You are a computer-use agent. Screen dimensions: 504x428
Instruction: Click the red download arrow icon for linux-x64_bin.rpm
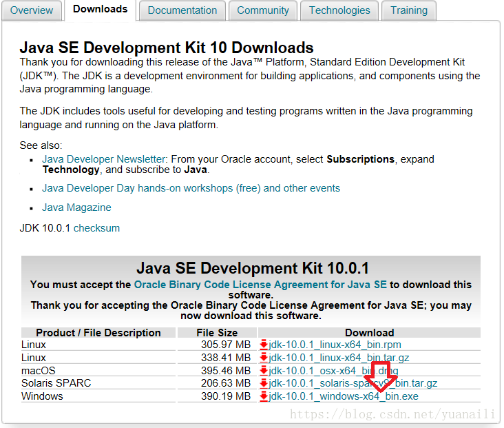[x=264, y=345]
